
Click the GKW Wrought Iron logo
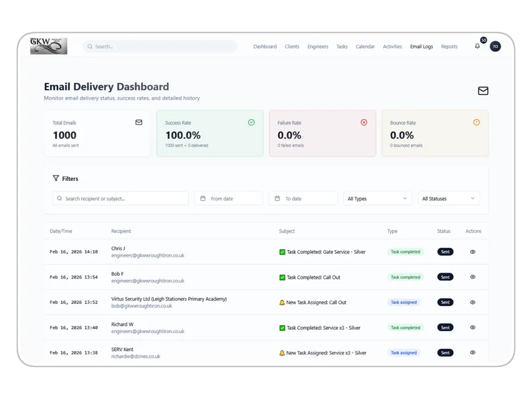click(49, 46)
